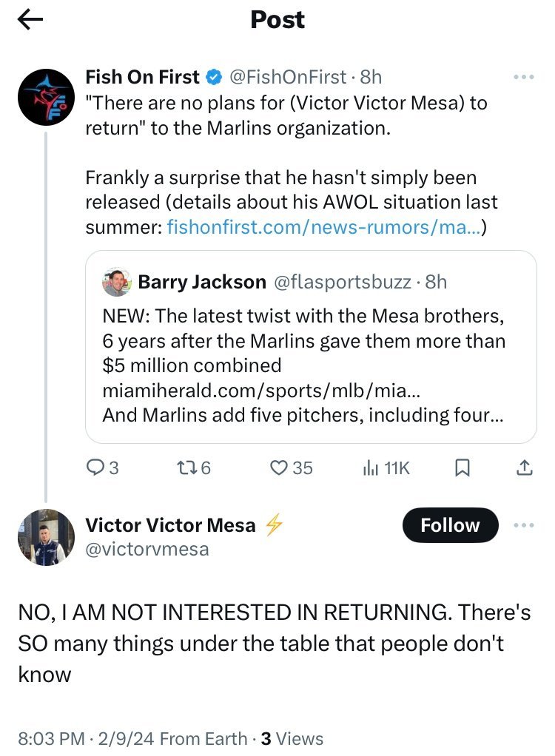Click the @victorvmesa handle

(147, 549)
